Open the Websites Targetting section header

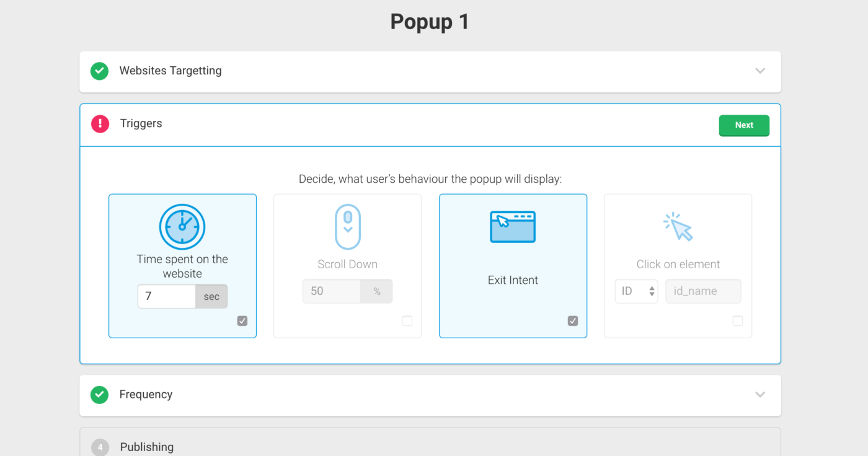point(430,72)
